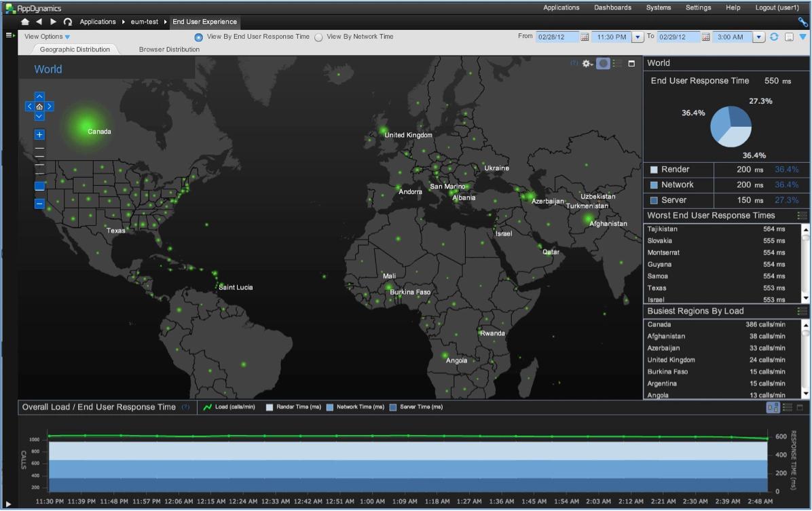Click the refresh time range icon
The width and height of the screenshot is (812, 511).
pyautogui.click(x=774, y=37)
